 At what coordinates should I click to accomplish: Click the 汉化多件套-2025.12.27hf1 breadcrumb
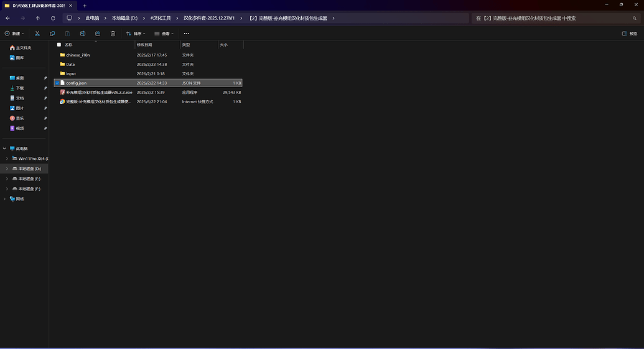coord(209,18)
